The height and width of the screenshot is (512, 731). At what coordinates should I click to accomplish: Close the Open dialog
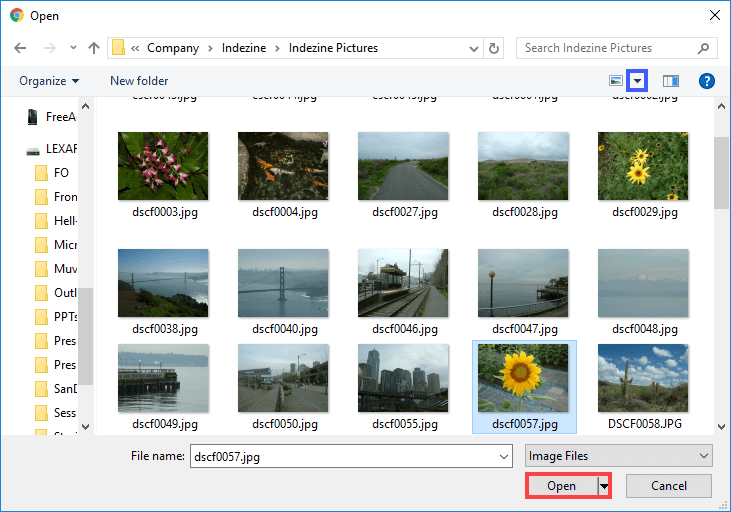715,15
